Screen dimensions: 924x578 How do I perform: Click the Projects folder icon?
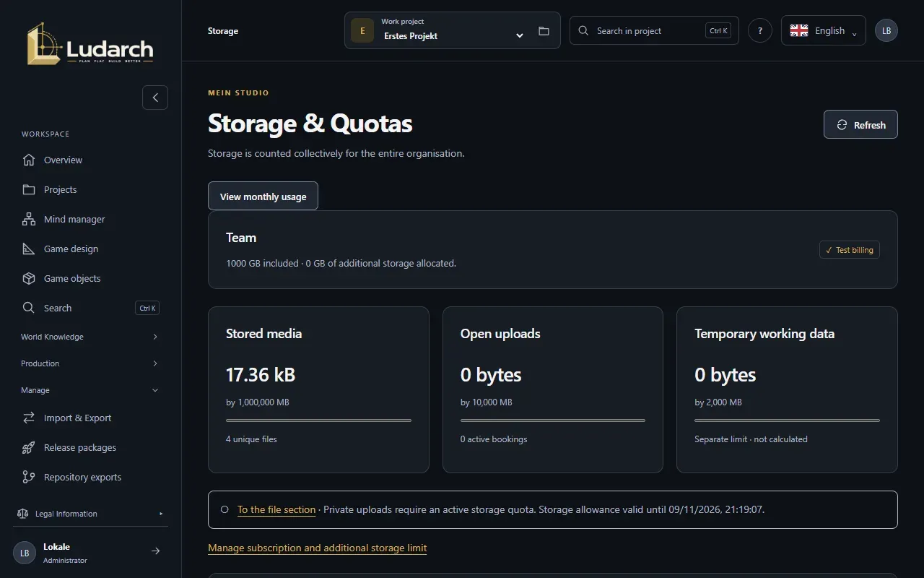point(29,189)
